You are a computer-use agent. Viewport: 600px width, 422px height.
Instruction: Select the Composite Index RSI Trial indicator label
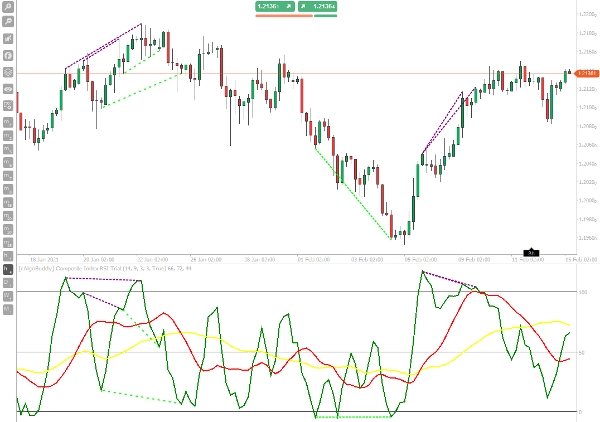click(x=105, y=269)
